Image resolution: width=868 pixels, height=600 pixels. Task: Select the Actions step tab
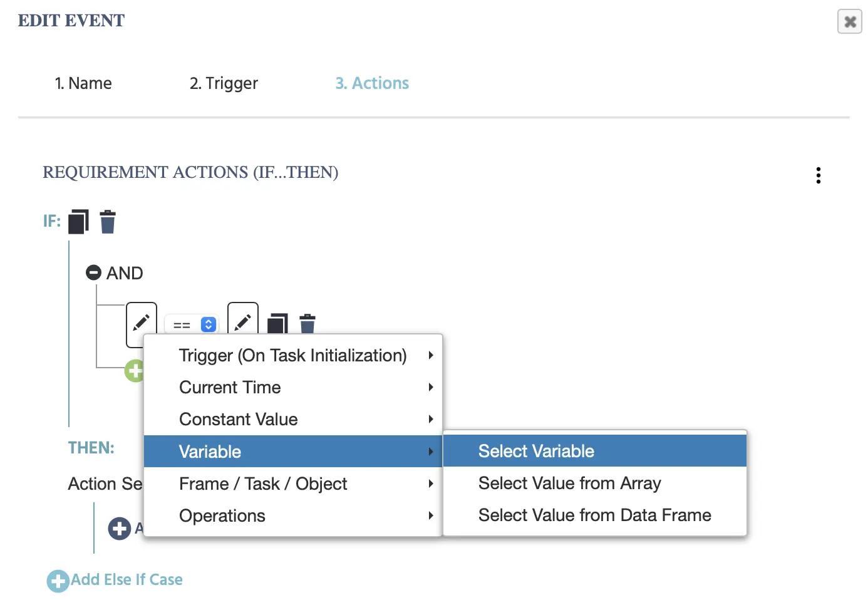372,83
